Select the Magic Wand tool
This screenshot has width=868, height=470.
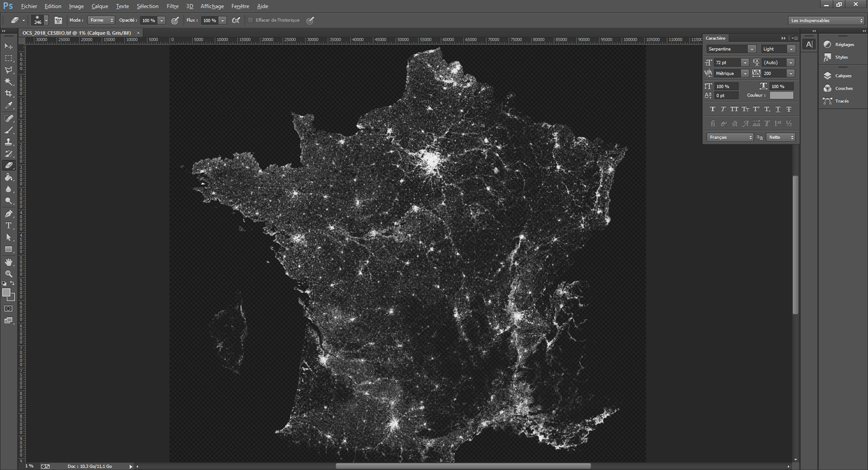pyautogui.click(x=9, y=82)
